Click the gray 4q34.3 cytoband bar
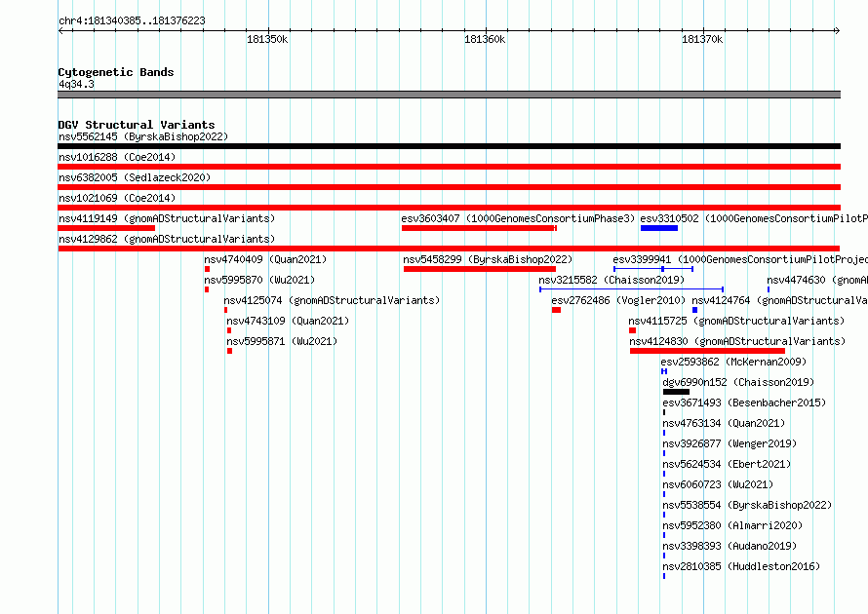 [449, 95]
